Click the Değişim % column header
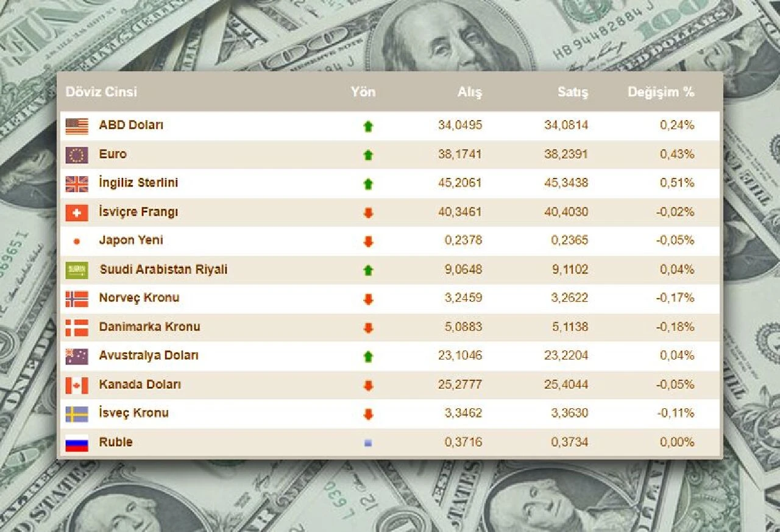The image size is (780, 532). pyautogui.click(x=661, y=92)
